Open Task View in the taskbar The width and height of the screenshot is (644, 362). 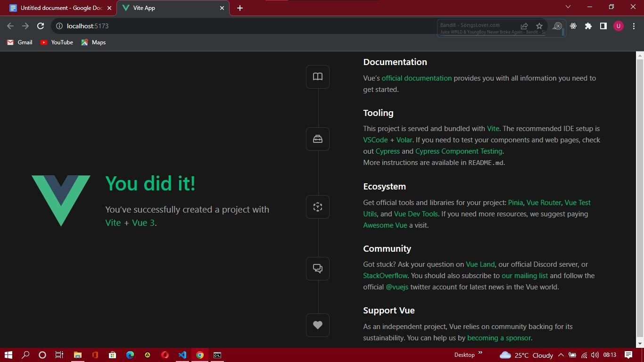point(59,355)
